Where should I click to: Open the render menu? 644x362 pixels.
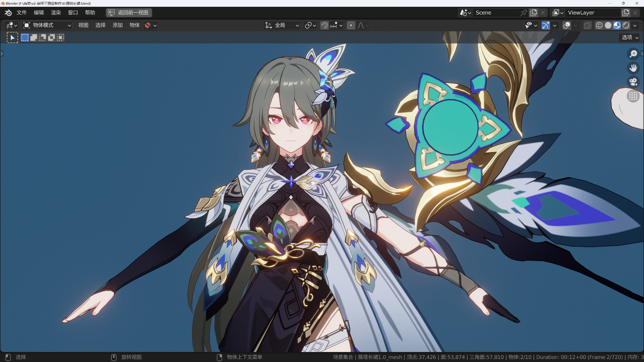(56, 13)
